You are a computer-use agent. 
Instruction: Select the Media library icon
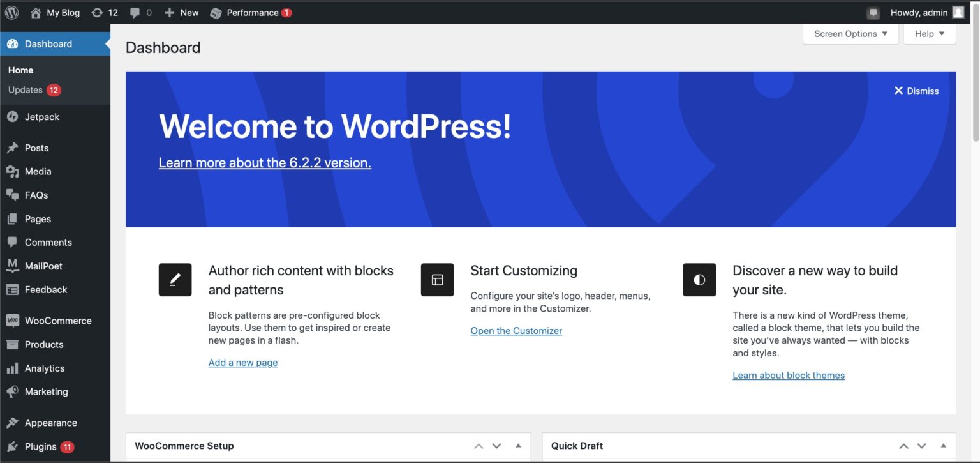click(13, 171)
